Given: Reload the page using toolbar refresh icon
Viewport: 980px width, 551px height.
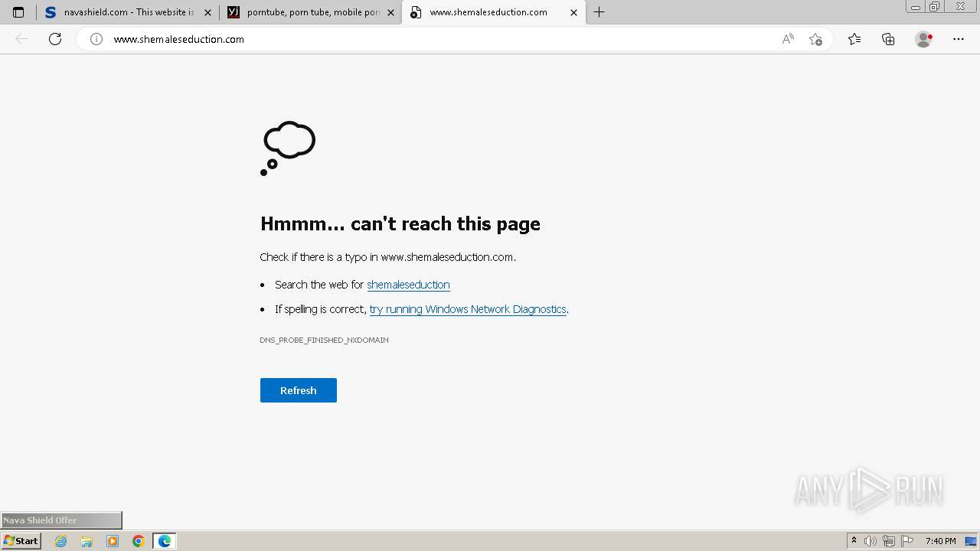Looking at the screenshot, I should (x=55, y=39).
